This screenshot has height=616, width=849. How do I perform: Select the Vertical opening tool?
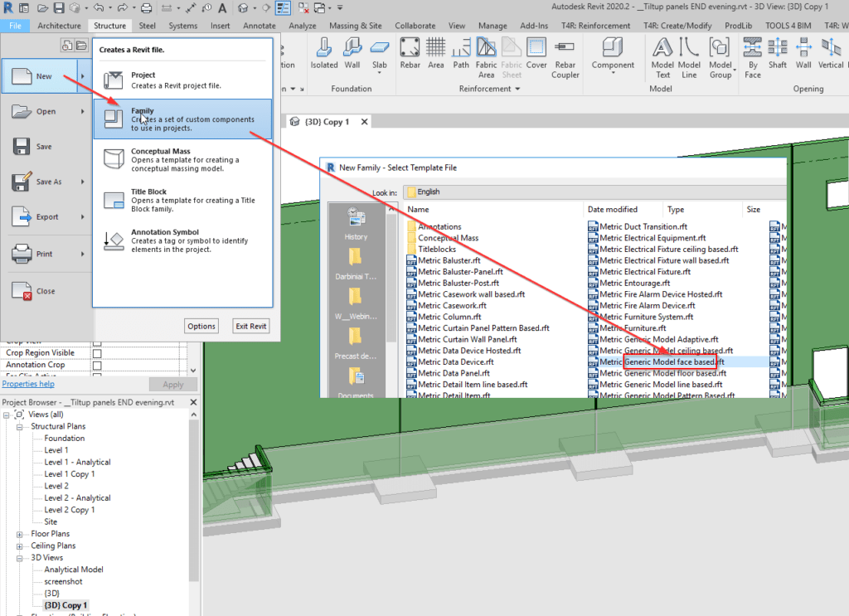point(831,53)
